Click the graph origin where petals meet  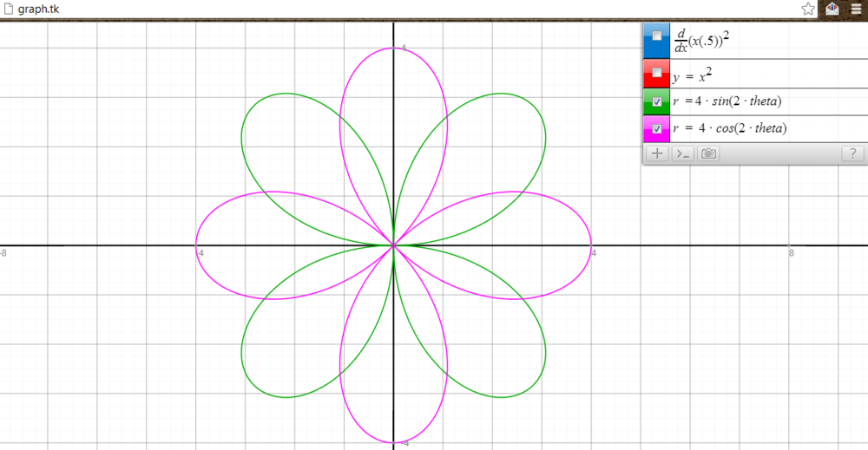(x=394, y=245)
